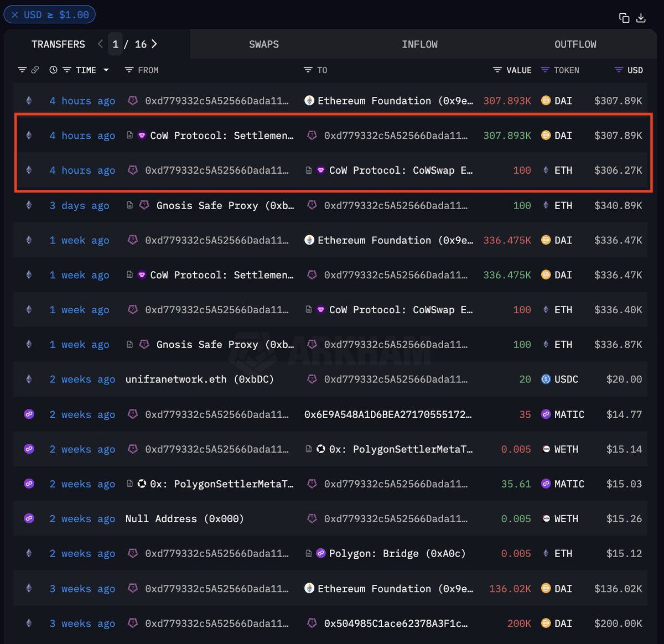Click the WETH token label, $15.26 row
This screenshot has height=644, width=664.
click(566, 519)
